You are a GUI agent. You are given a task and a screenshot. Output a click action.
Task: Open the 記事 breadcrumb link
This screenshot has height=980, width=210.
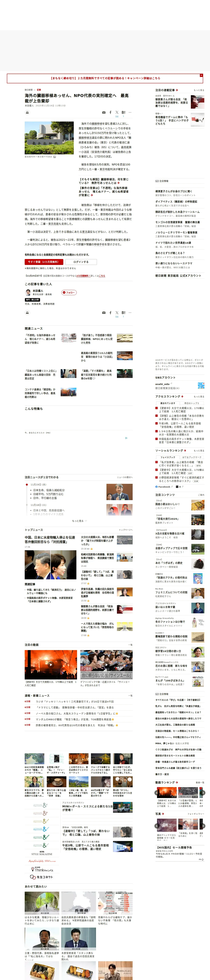pos(39,90)
